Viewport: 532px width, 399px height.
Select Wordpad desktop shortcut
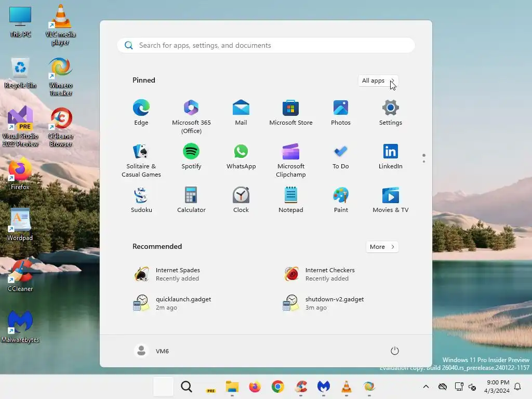coord(20,224)
